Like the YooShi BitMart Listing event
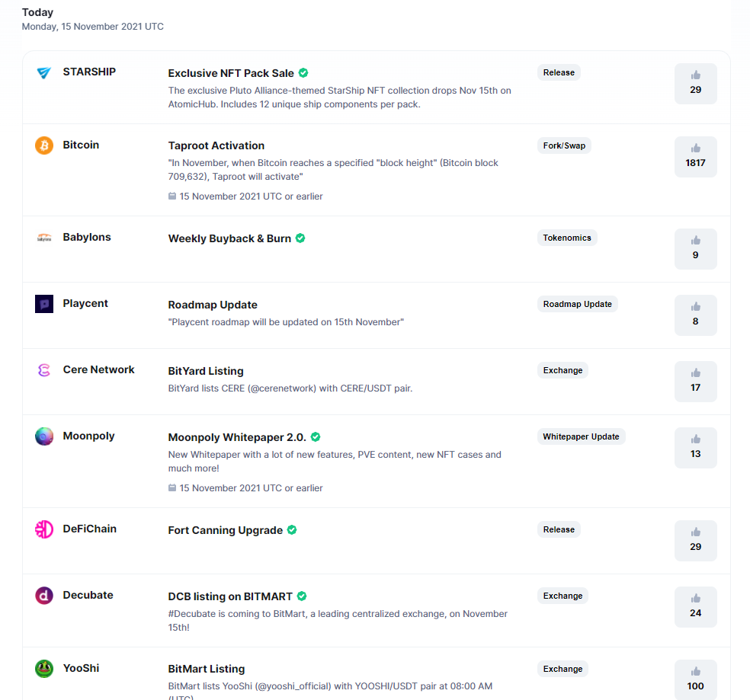 [x=695, y=680]
